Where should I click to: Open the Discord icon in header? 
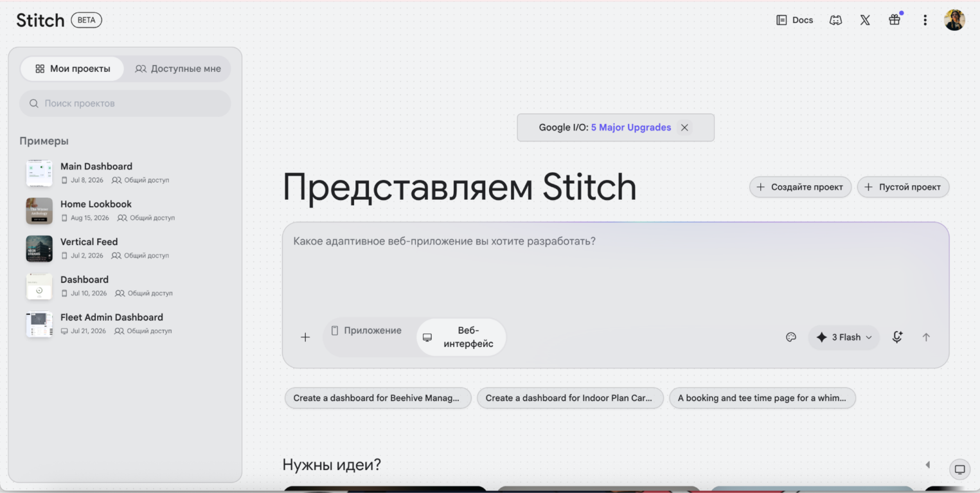[x=835, y=20]
